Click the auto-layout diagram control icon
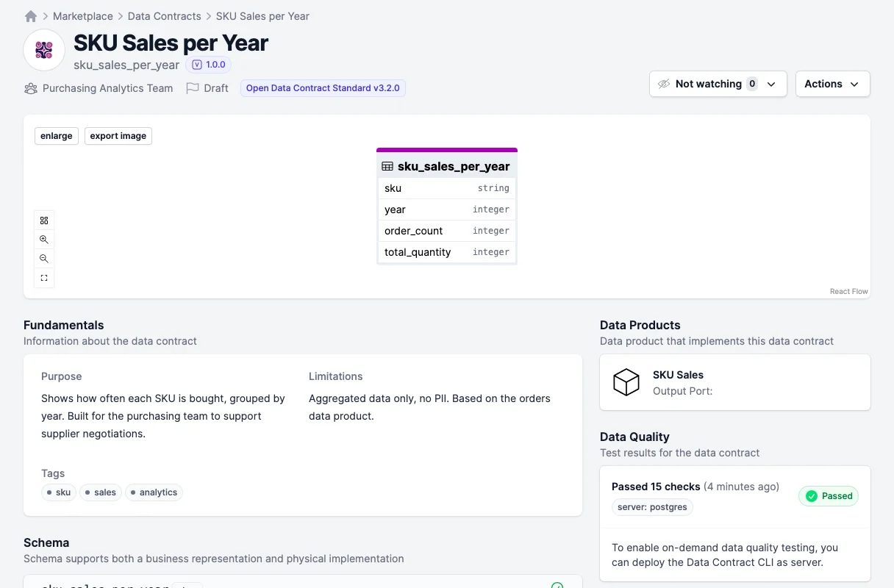 44,220
